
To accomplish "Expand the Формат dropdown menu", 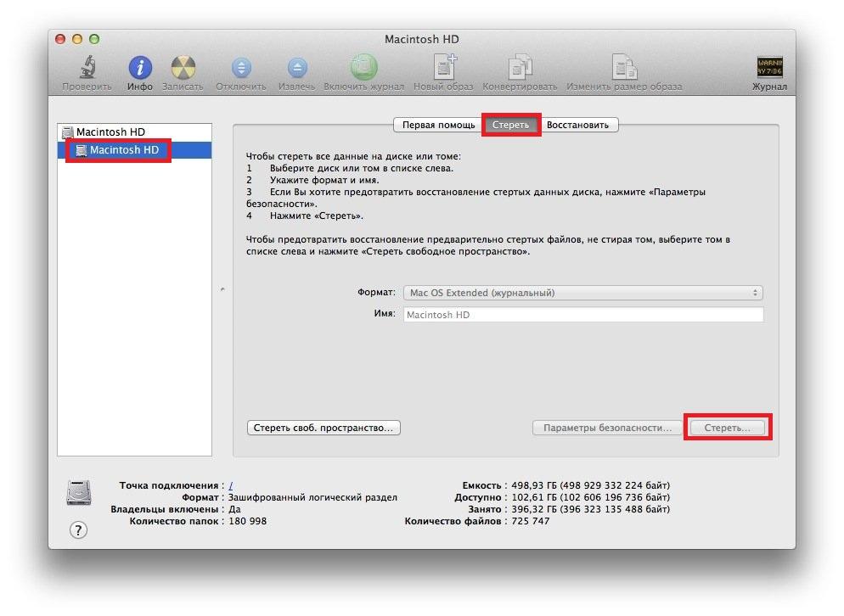I will click(582, 293).
